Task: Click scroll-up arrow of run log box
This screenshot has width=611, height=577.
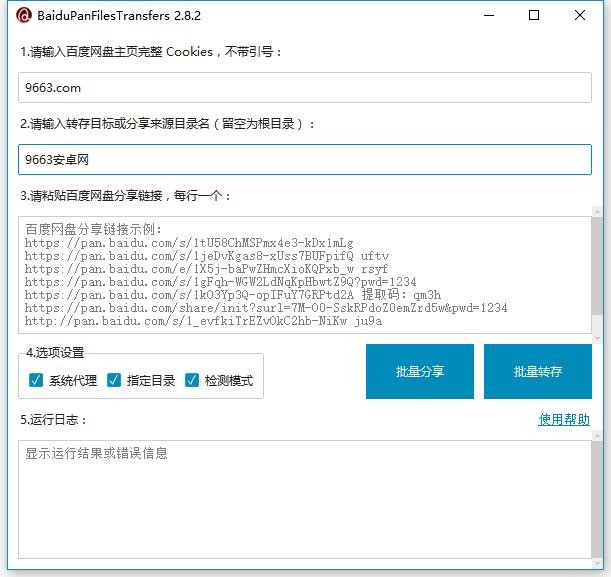Action: (x=597, y=436)
